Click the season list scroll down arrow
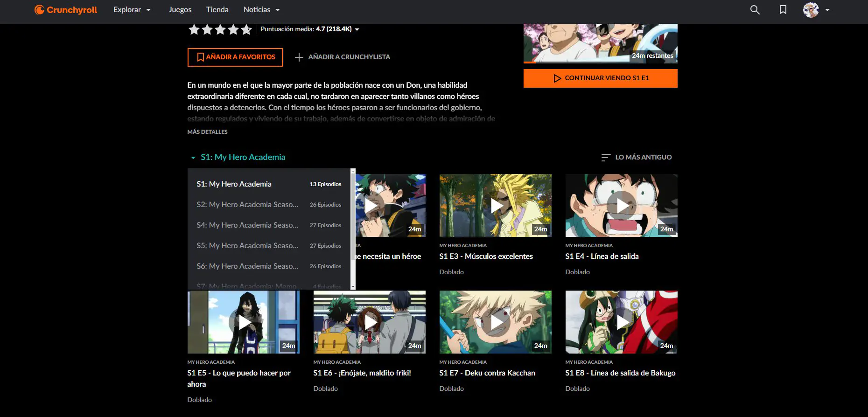Screen dimensions: 868x417 point(353,286)
